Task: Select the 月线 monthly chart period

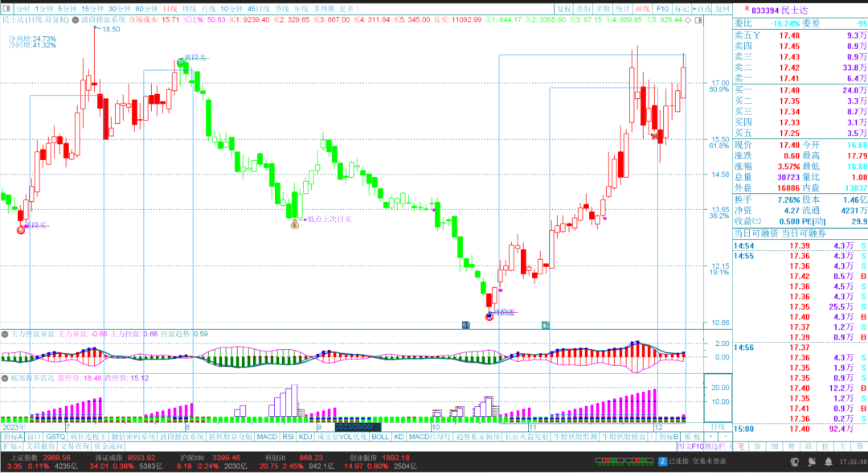Action: 208,9
